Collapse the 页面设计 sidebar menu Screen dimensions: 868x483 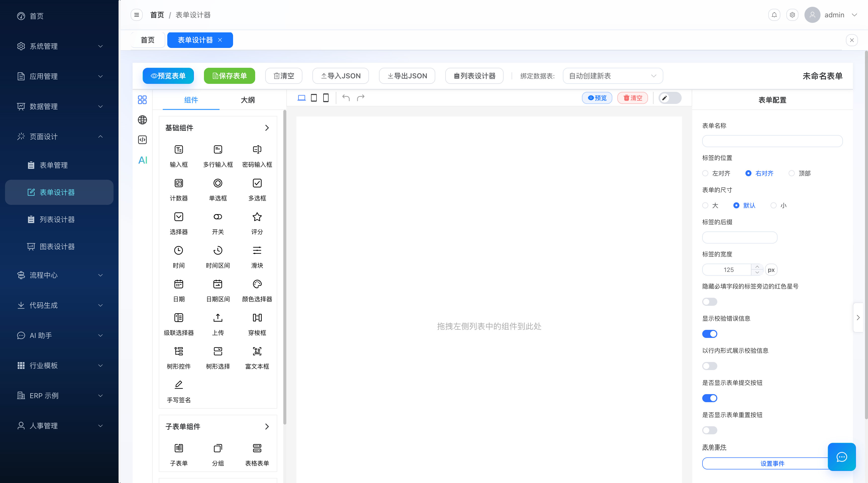pos(59,137)
